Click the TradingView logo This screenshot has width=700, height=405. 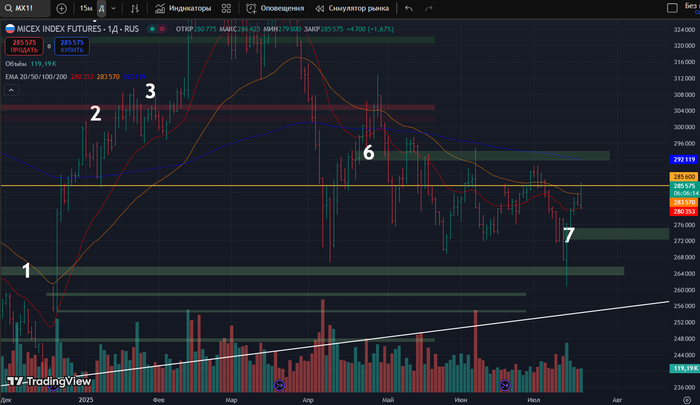[x=48, y=381]
